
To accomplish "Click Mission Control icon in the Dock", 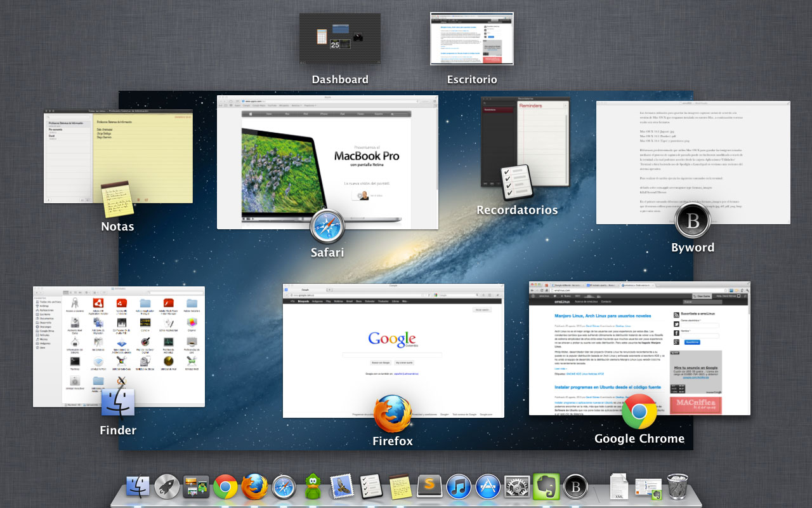I will pyautogui.click(x=196, y=487).
